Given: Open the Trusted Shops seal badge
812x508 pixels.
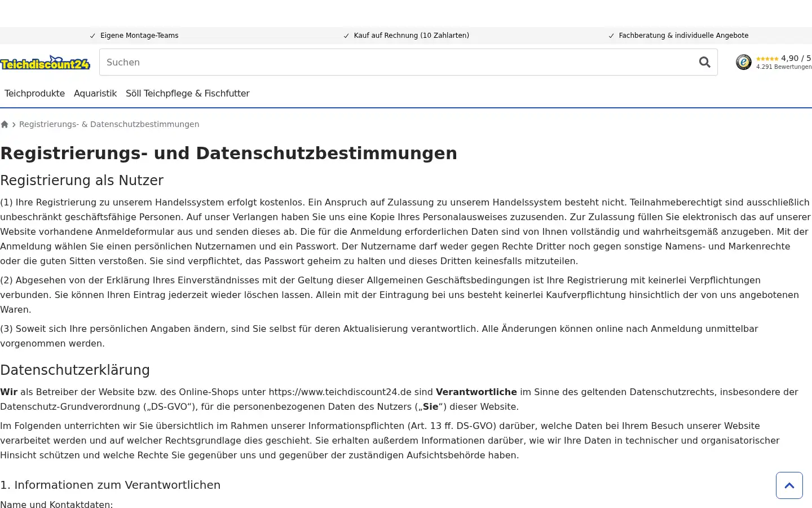Looking at the screenshot, I should (x=743, y=62).
